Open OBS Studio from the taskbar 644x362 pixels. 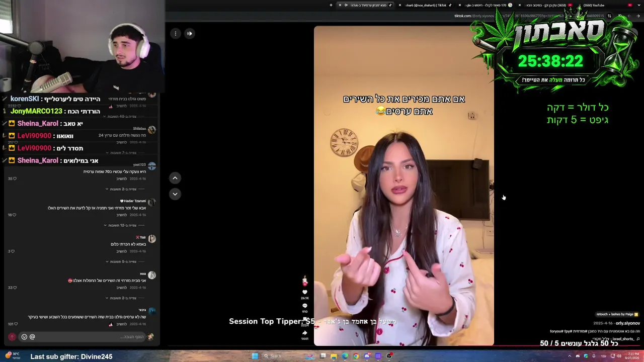coord(389,356)
